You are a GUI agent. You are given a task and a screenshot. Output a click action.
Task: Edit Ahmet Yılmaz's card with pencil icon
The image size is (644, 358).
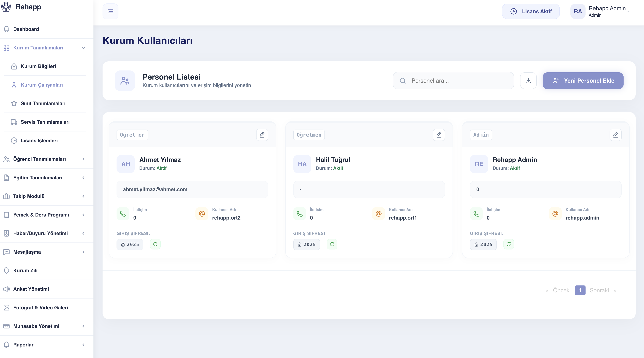pyautogui.click(x=262, y=135)
